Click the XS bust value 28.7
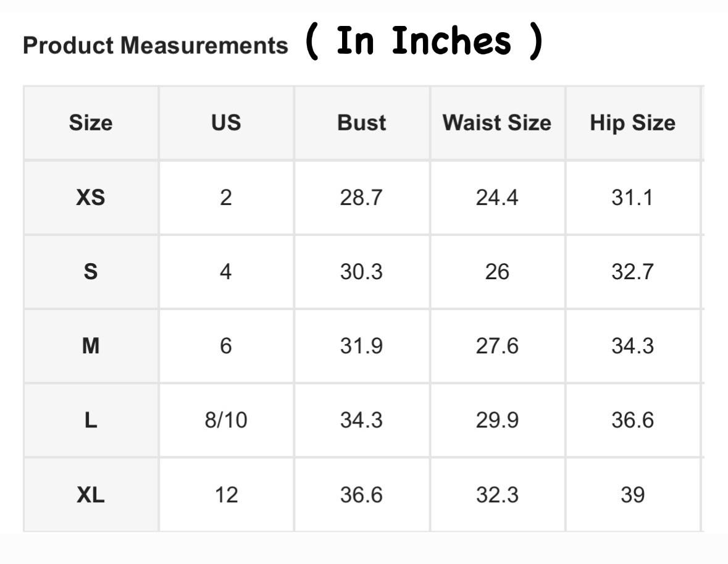Screen dimensions: 728x564 click(x=361, y=198)
